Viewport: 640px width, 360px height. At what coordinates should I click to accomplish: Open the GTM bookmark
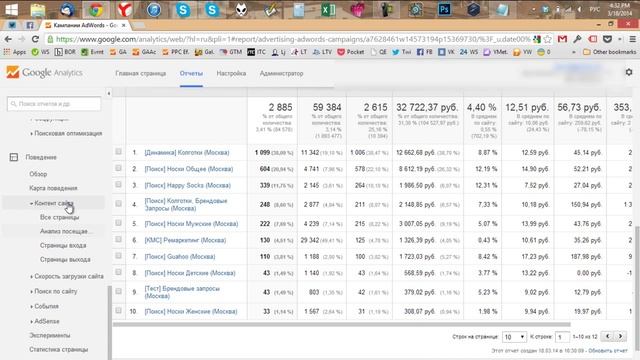pyautogui.click(x=231, y=52)
